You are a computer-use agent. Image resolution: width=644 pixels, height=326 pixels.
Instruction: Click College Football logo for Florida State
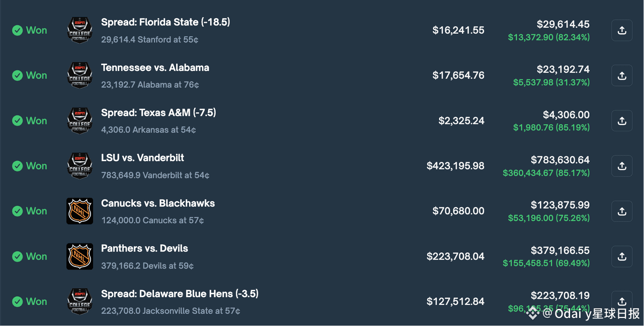point(79,30)
